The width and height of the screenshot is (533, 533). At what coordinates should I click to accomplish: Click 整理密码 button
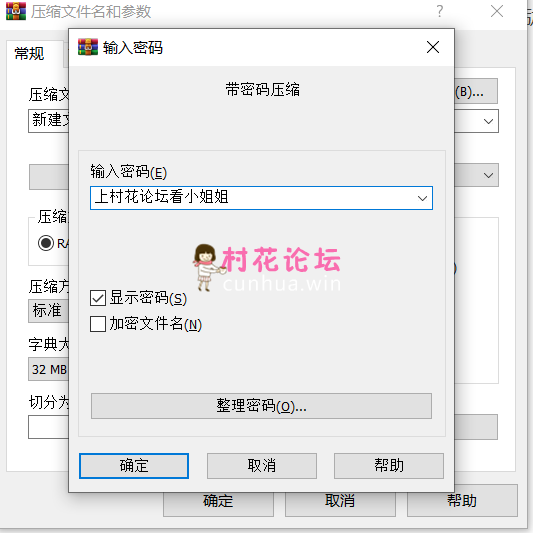[x=261, y=406]
